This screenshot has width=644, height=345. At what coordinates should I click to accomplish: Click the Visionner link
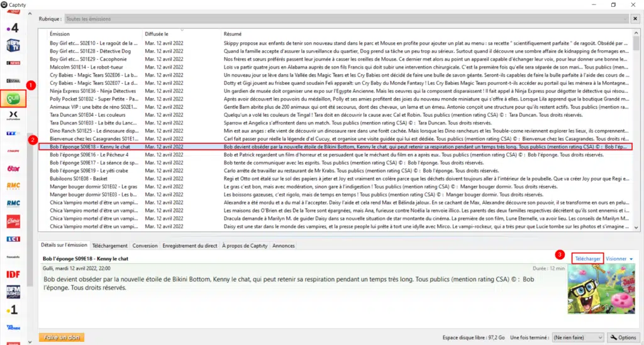click(x=616, y=259)
